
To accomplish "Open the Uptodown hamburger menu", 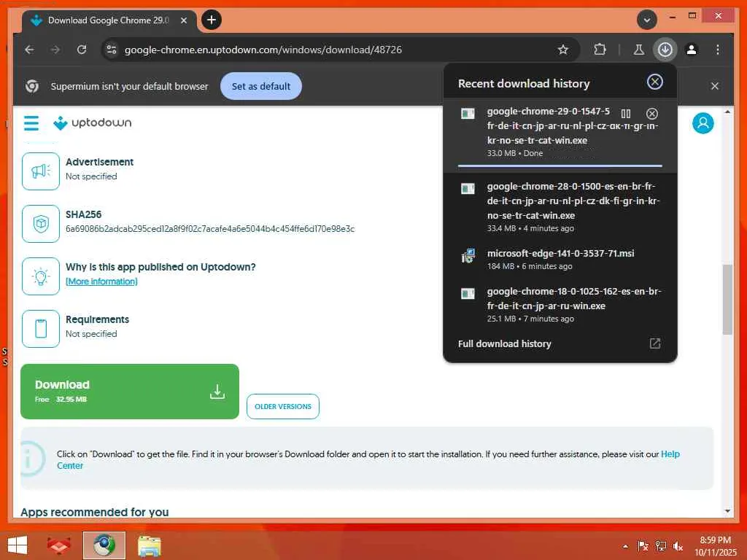I will tap(31, 122).
